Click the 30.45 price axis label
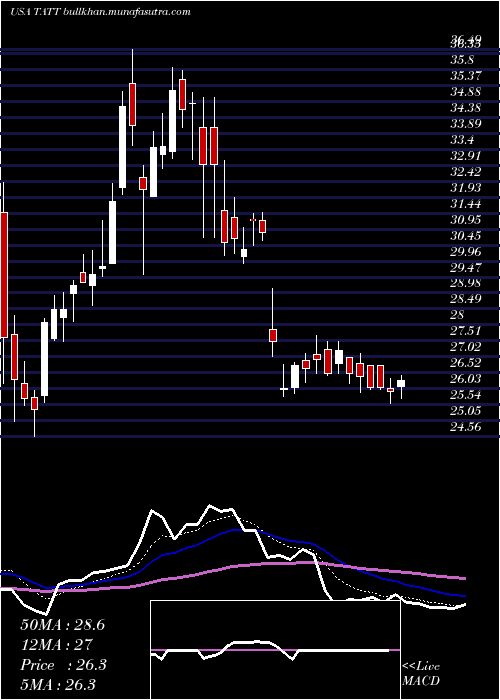This screenshot has width=500, height=700. [465, 236]
